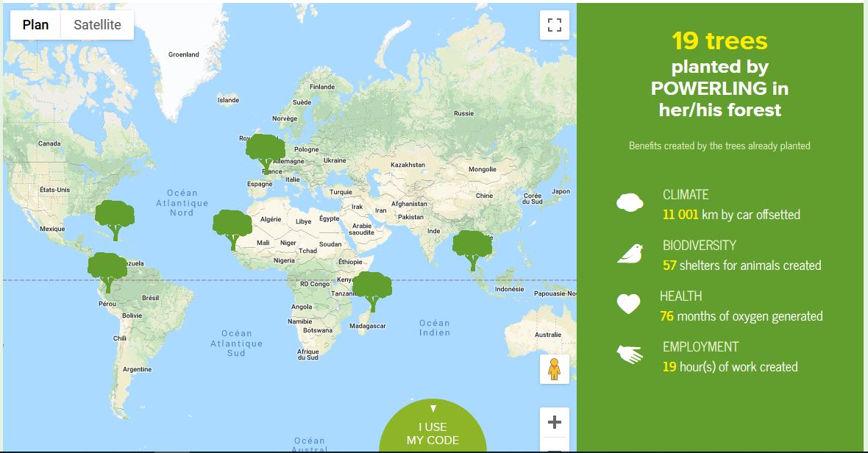Click the Russie map label
This screenshot has width=868, height=453.
point(464,113)
